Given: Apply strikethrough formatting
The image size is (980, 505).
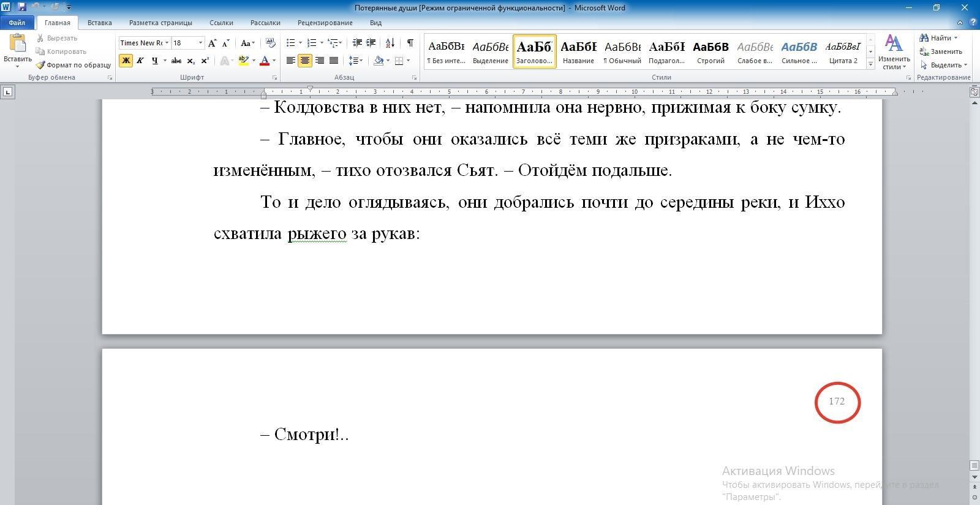Looking at the screenshot, I should pos(176,61).
